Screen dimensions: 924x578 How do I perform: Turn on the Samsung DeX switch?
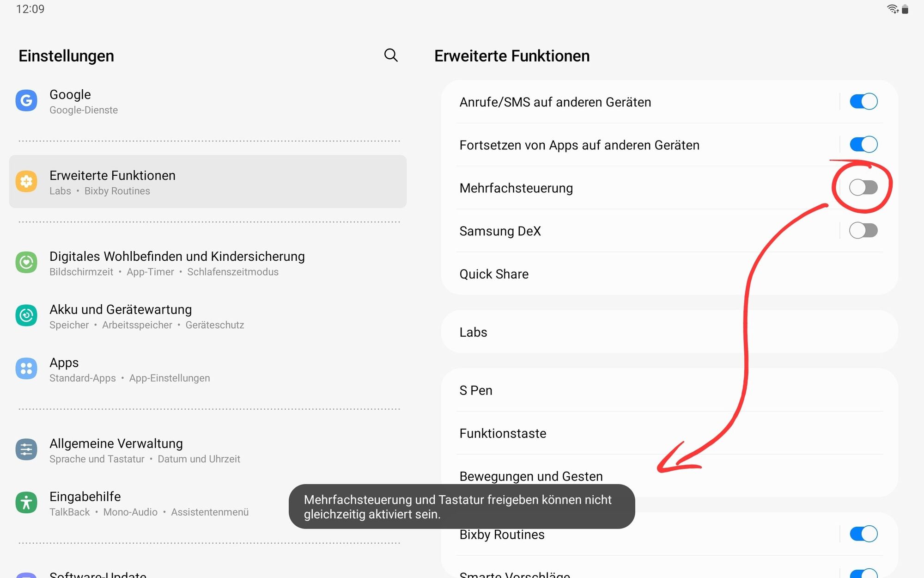(863, 231)
